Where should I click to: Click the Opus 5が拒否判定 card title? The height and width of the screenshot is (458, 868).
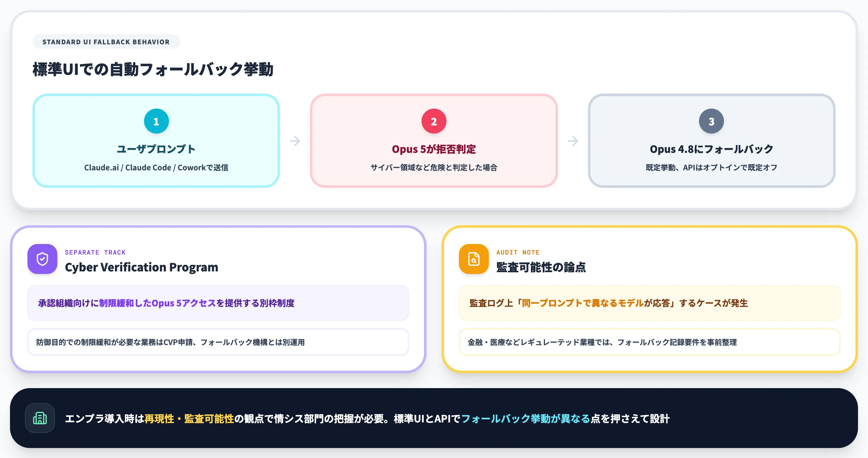(434, 149)
